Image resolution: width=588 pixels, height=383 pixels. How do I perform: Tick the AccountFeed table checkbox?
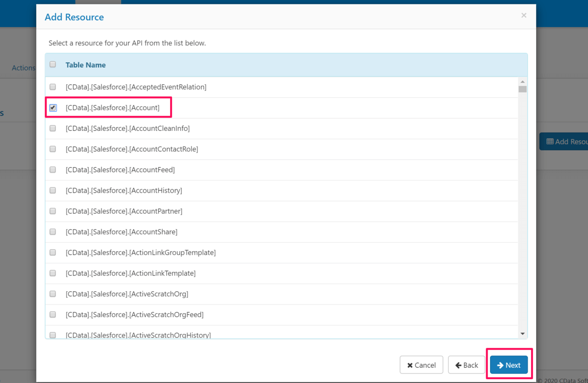[53, 170]
